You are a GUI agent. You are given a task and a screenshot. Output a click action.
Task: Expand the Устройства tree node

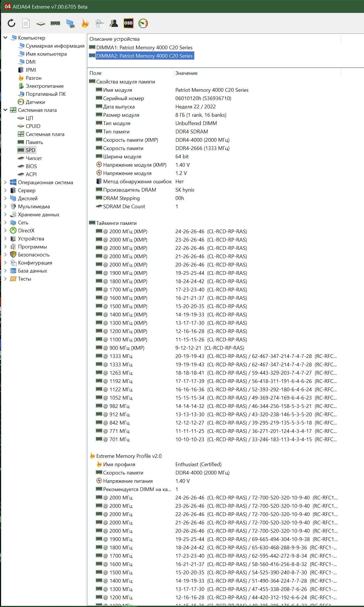5,239
